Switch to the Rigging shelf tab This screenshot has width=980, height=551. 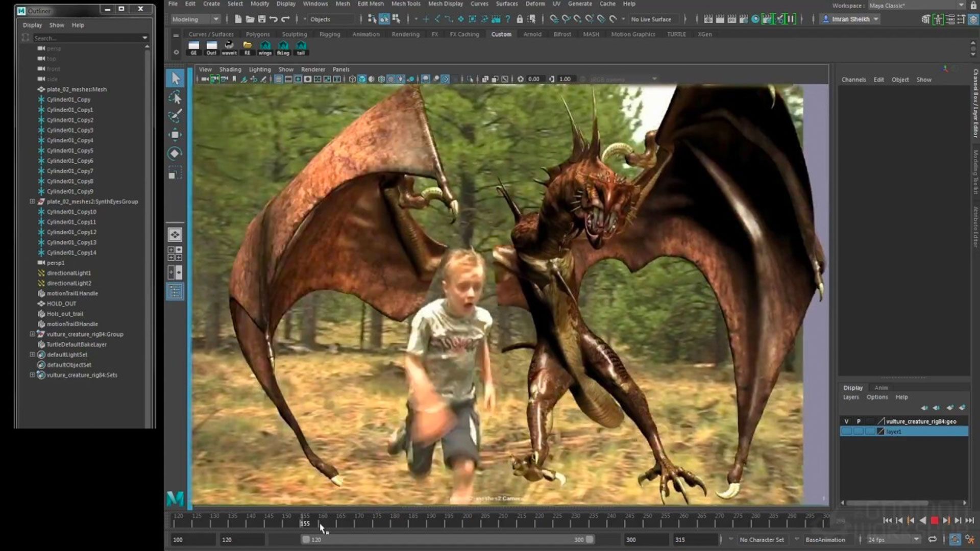pyautogui.click(x=329, y=34)
